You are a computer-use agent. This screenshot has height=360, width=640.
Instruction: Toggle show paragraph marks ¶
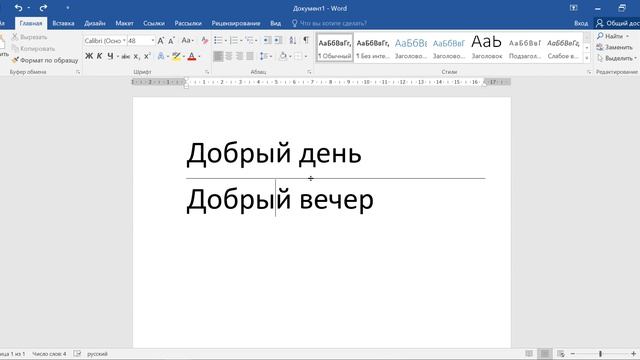(306, 40)
